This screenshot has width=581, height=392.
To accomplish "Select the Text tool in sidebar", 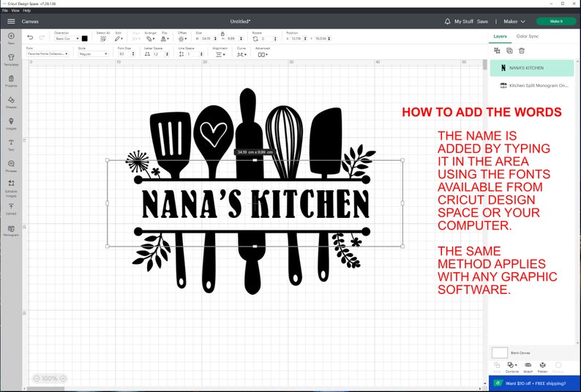I will click(x=11, y=145).
